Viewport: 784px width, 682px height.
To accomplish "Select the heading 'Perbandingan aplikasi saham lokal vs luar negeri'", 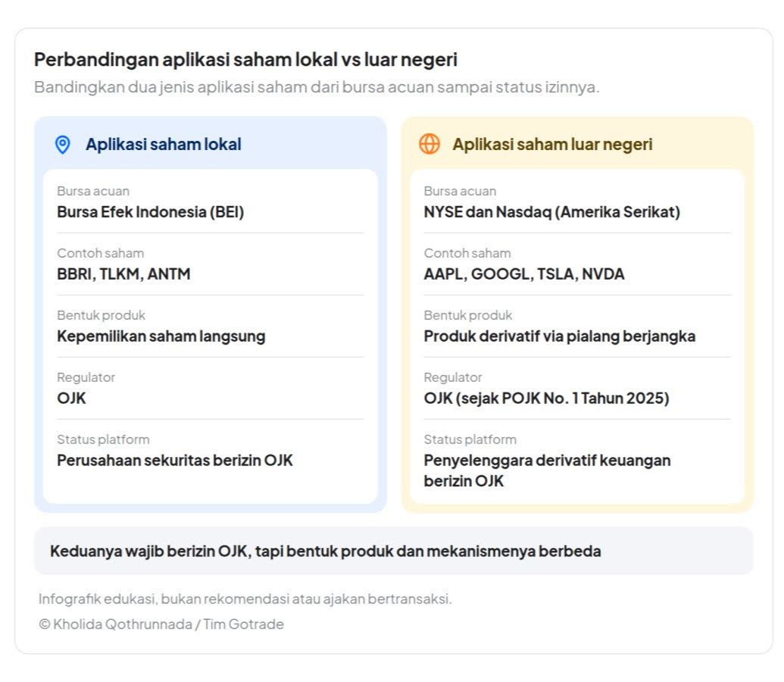I will [x=245, y=60].
